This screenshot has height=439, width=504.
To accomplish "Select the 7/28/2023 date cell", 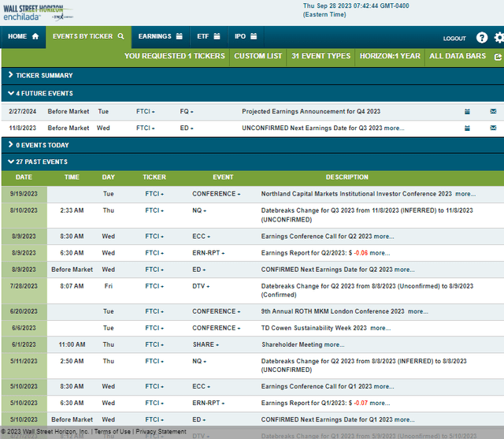I will [x=24, y=291].
